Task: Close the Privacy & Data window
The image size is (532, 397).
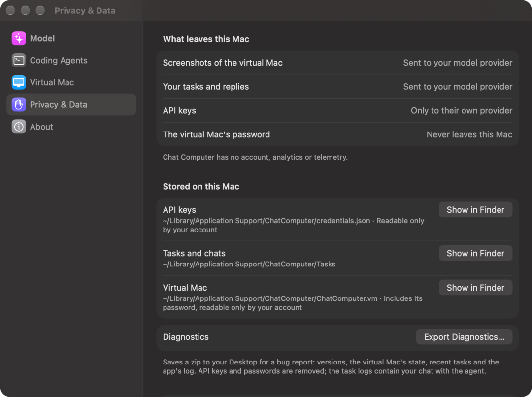Action: pos(10,10)
